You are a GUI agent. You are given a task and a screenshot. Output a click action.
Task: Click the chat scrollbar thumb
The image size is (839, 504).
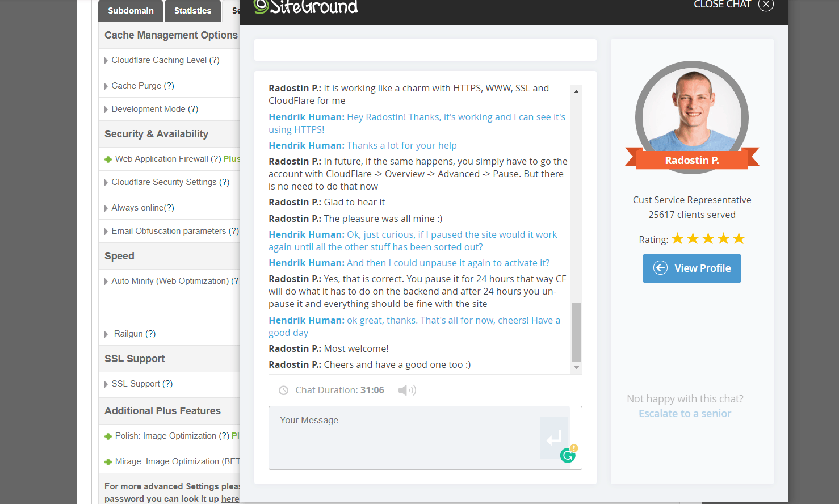(x=576, y=332)
